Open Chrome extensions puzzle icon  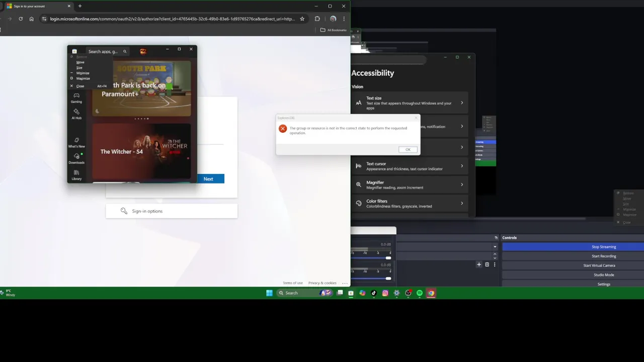[x=317, y=19]
